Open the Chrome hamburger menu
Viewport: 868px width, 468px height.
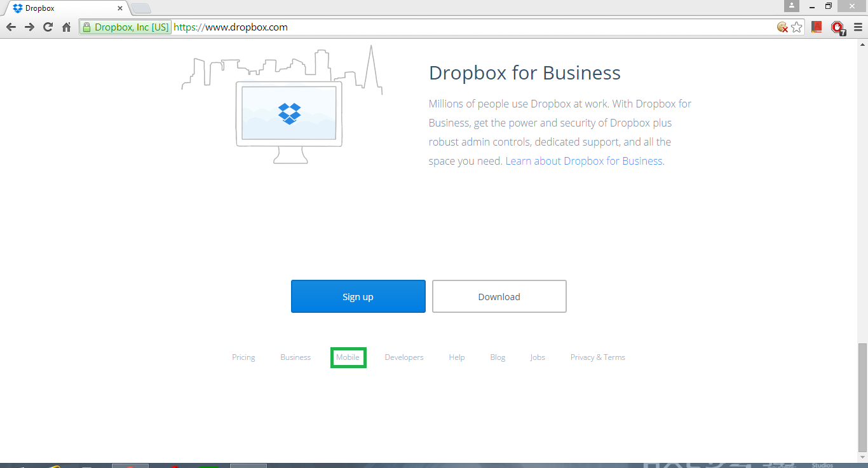858,27
